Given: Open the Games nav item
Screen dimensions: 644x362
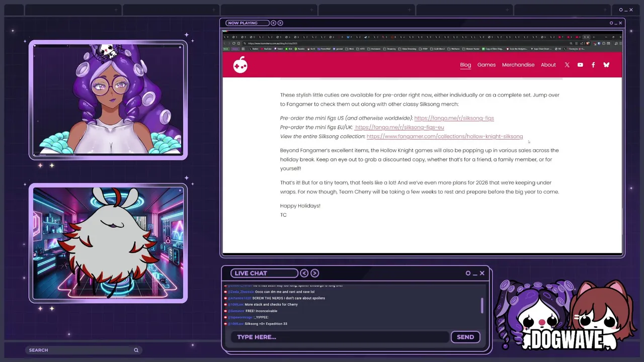Looking at the screenshot, I should point(487,65).
